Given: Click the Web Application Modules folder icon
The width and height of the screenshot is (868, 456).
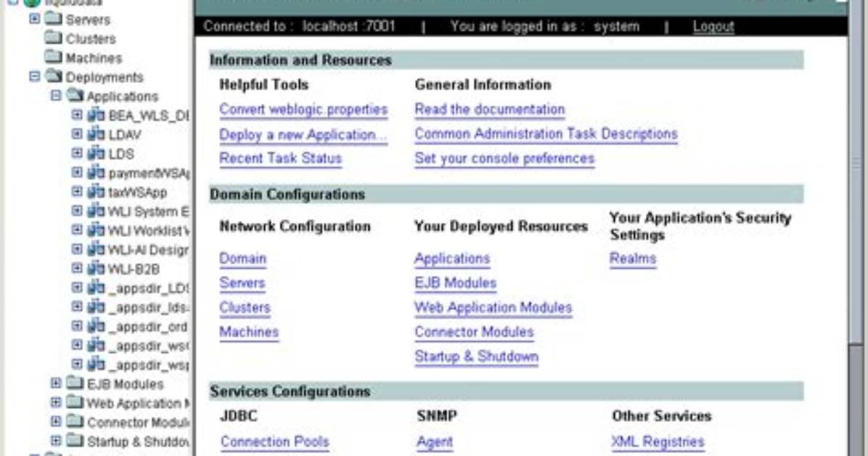Looking at the screenshot, I should click(x=74, y=403).
